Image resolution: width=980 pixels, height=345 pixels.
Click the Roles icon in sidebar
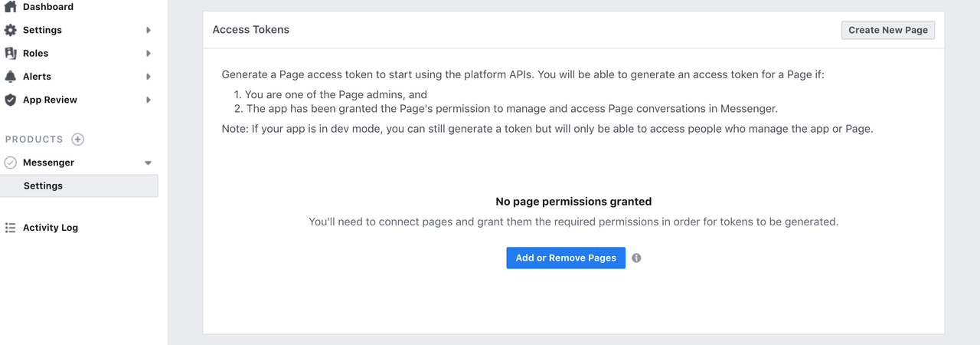[10, 53]
